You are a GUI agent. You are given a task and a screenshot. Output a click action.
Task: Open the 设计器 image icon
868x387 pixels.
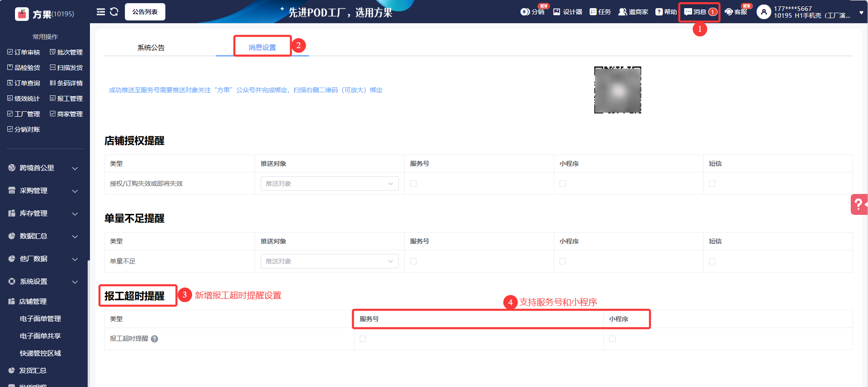[557, 12]
